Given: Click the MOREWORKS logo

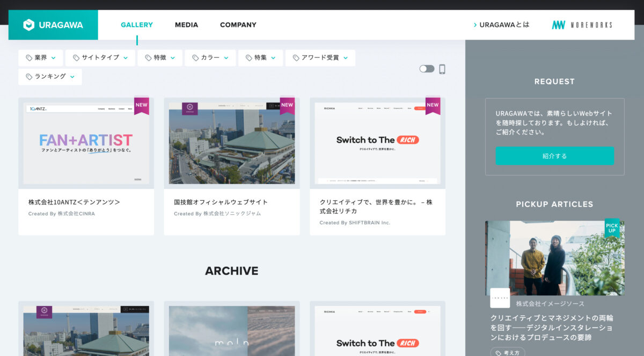Looking at the screenshot, I should [582, 25].
